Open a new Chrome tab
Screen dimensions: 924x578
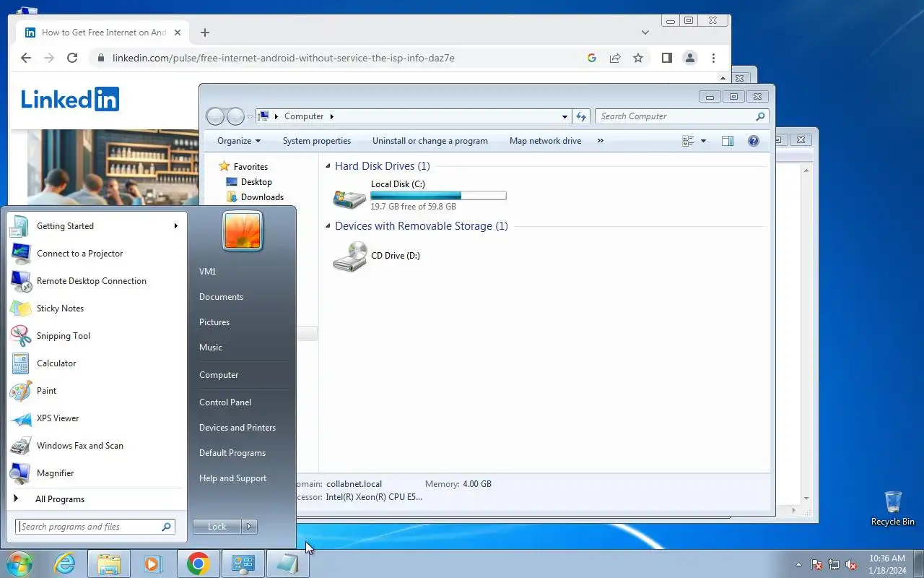[205, 33]
